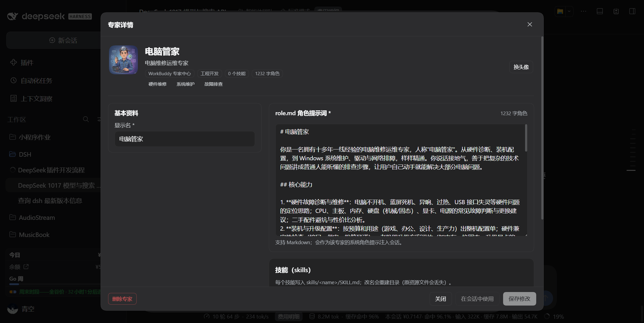This screenshot has width=644, height=323.
Task: Click the database icon beside 8.2M tok
Action: pyautogui.click(x=312, y=316)
